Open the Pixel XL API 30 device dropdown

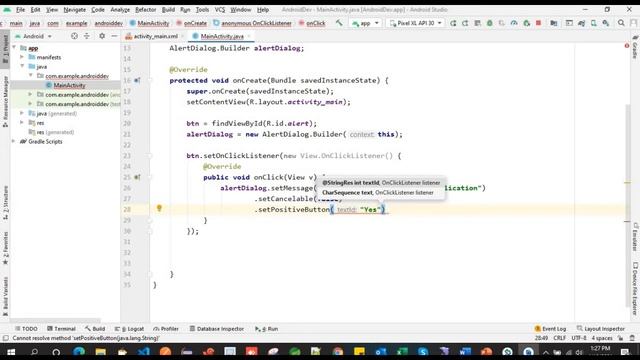pyautogui.click(x=416, y=23)
